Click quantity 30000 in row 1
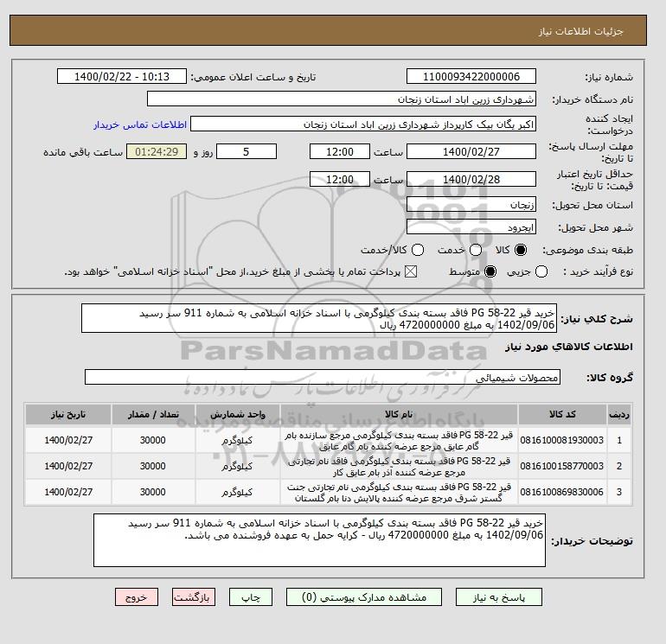This screenshot has height=644, width=666. pos(153,441)
